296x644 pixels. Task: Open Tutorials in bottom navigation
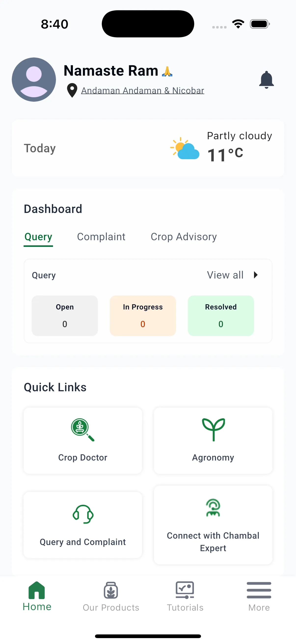(x=185, y=597)
